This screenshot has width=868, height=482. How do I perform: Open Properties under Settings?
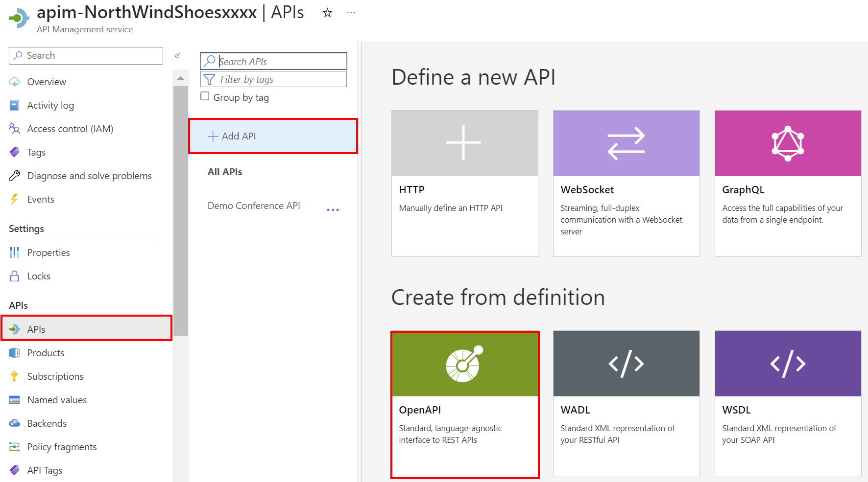tap(48, 252)
